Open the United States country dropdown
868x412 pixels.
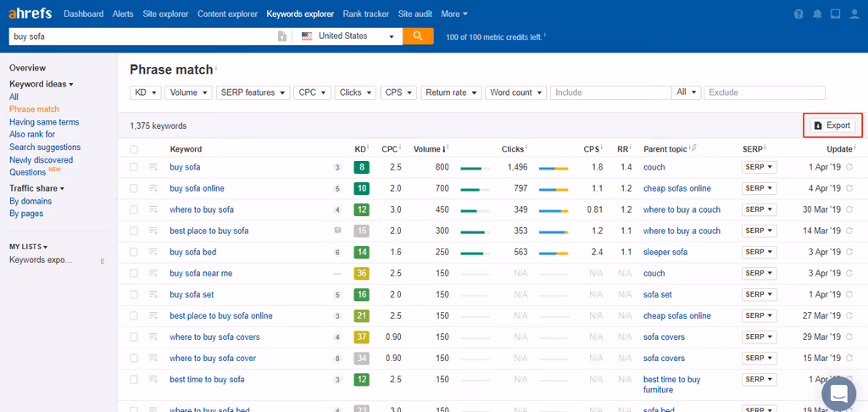(x=347, y=36)
